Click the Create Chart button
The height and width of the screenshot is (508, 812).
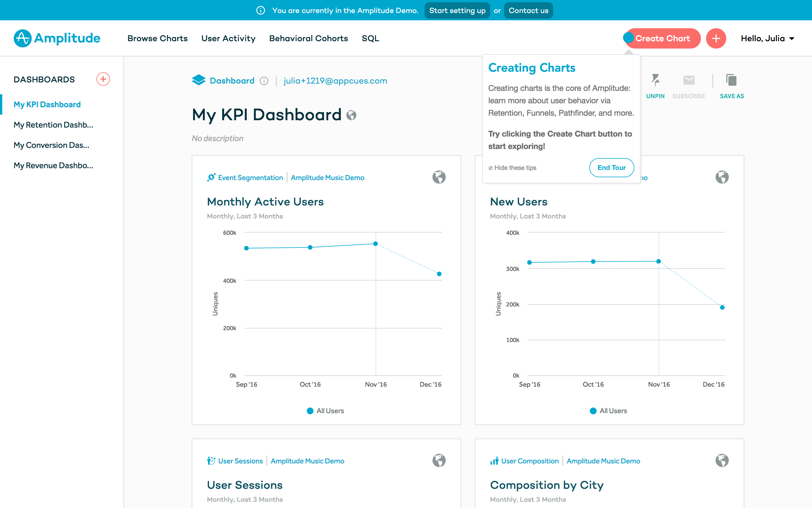coord(663,38)
